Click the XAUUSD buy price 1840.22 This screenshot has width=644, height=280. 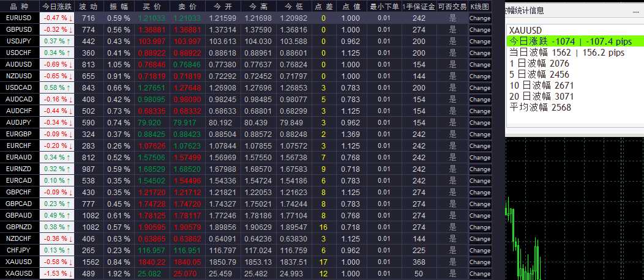click(152, 262)
